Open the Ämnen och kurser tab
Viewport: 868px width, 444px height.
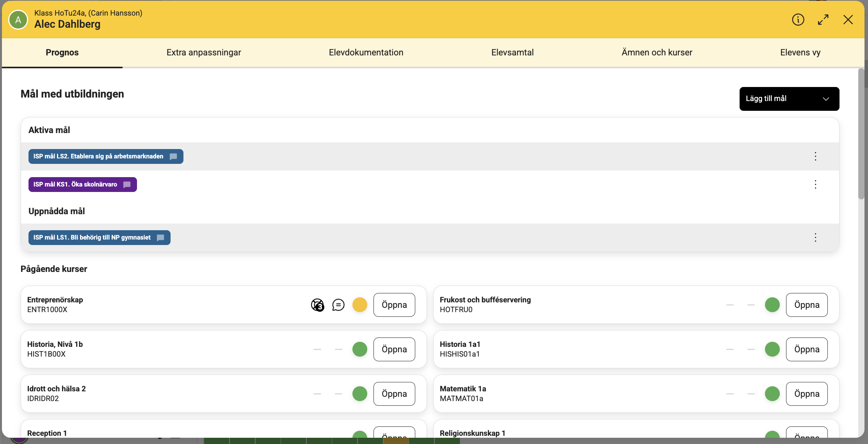[656, 53]
